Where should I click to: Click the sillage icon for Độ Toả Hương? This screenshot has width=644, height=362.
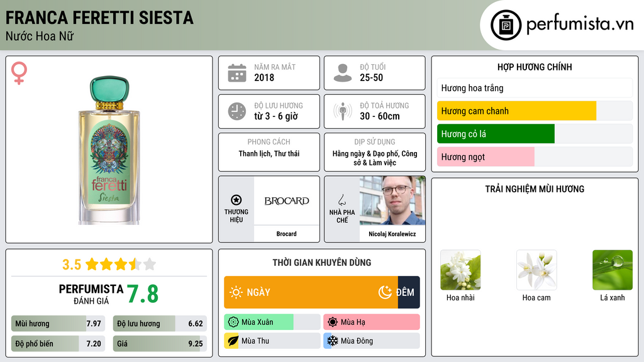(343, 111)
